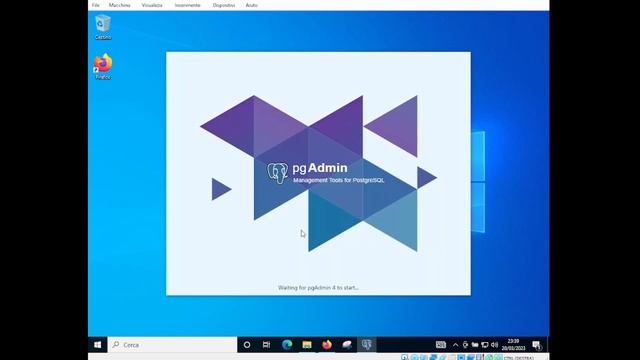This screenshot has width=640, height=360.
Task: Expand hidden system tray icons chevron
Action: (x=456, y=345)
